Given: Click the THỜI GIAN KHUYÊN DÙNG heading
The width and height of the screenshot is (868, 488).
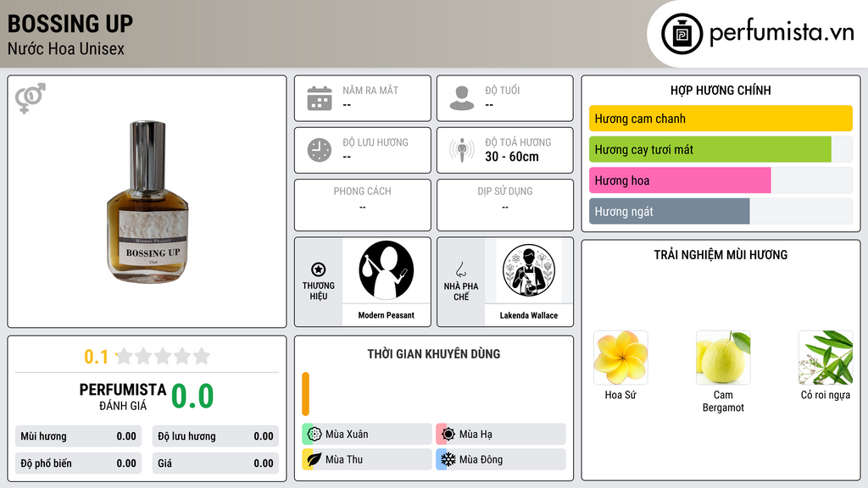Looking at the screenshot, I should [x=434, y=353].
